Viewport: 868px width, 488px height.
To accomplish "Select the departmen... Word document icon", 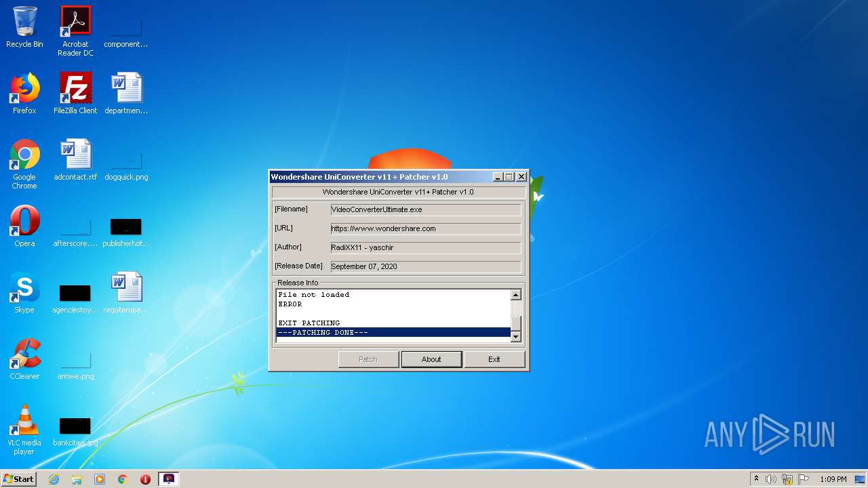I will point(126,94).
